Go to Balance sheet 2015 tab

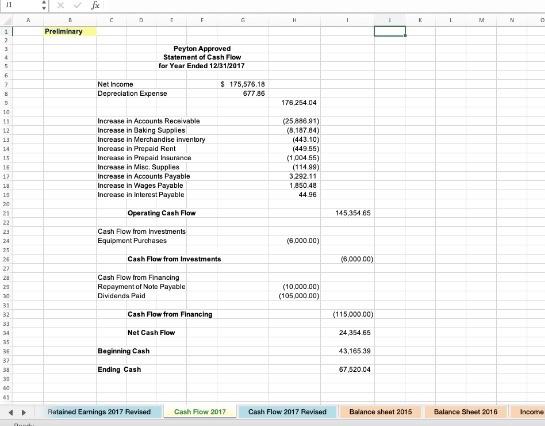click(380, 412)
